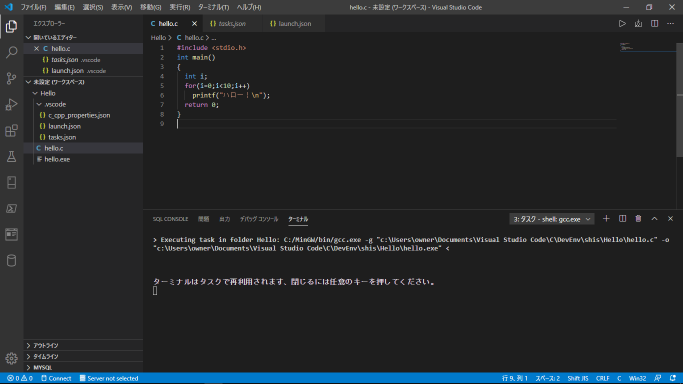Click the indentation spaces setting in status bar
This screenshot has width=683, height=384.
pos(547,378)
